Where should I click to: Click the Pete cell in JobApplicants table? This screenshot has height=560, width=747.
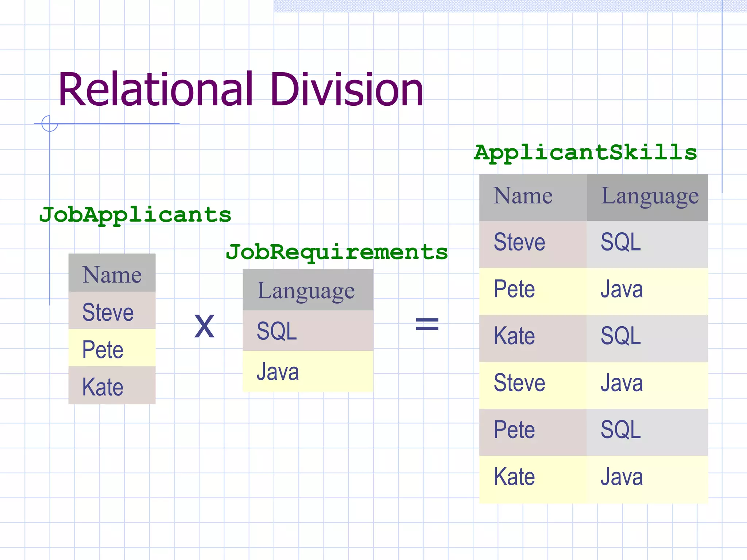point(112,348)
